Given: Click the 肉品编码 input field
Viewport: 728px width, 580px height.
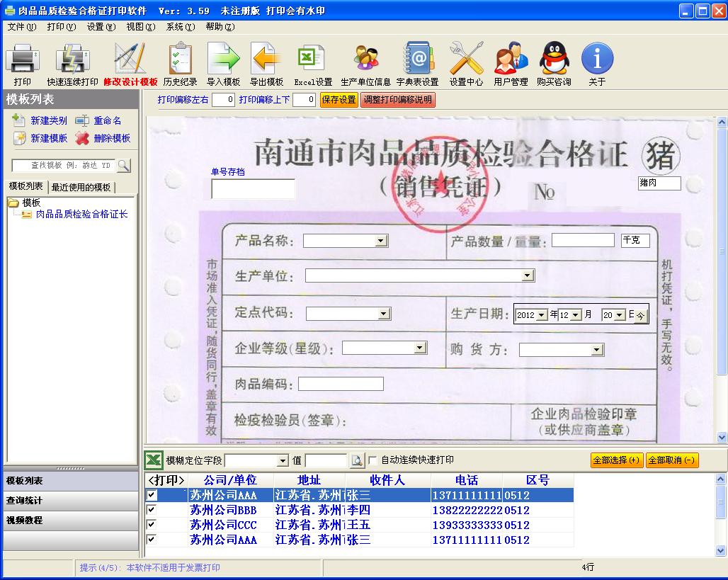Looking at the screenshot, I should pyautogui.click(x=341, y=384).
